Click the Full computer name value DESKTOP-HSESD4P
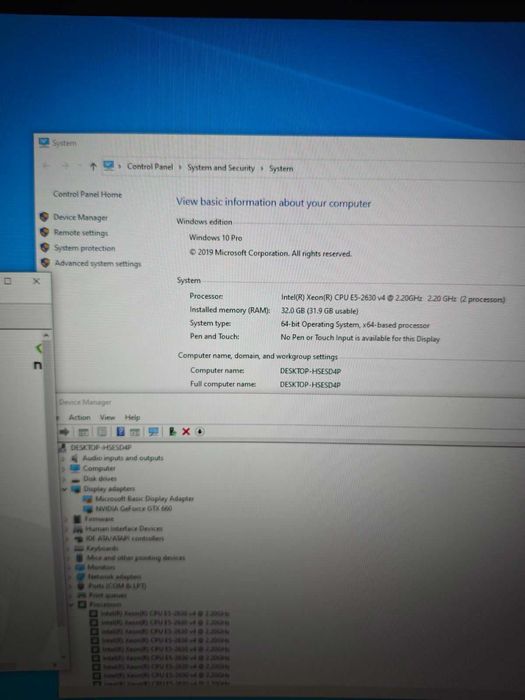 pos(310,384)
